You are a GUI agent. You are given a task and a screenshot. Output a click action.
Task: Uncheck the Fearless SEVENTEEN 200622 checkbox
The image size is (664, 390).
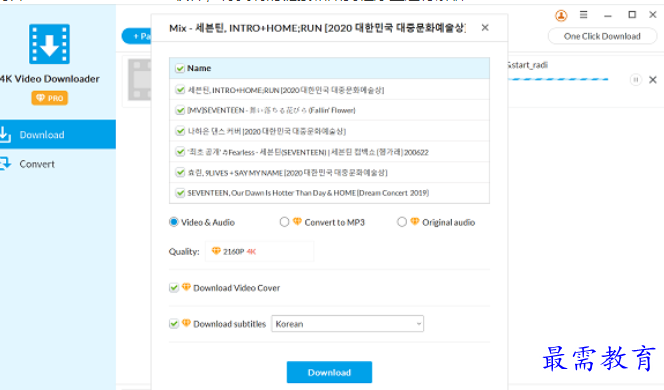(180, 152)
